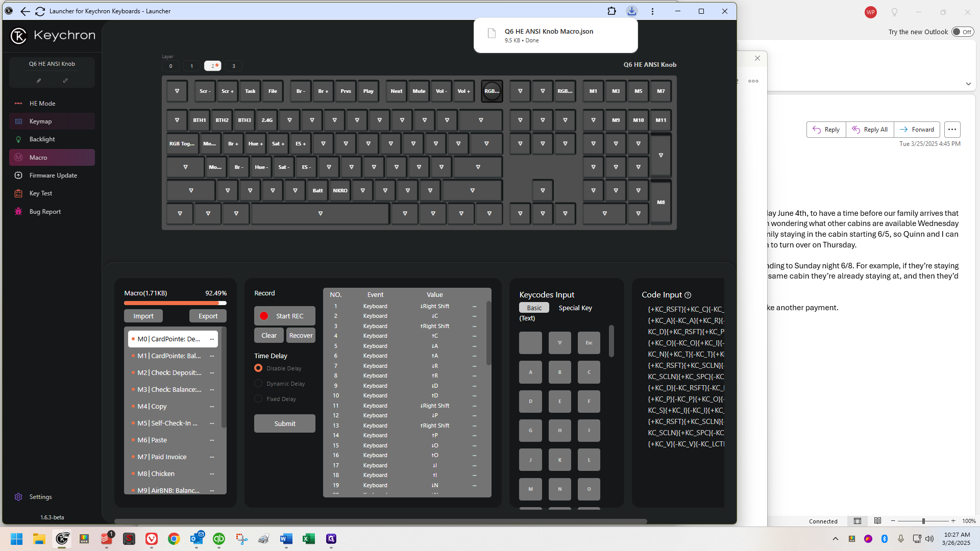Select the Fixed Delay radio option
980x551 pixels.
(x=258, y=399)
